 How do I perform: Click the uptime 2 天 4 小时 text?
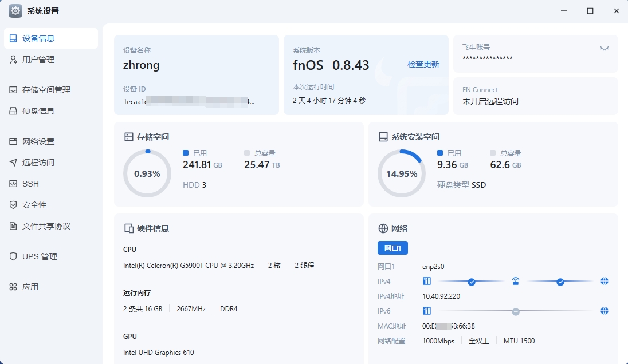[x=329, y=100]
